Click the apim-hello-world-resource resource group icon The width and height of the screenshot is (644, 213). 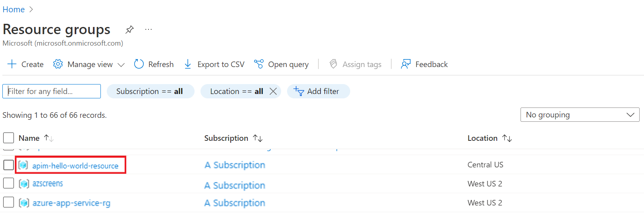23,165
